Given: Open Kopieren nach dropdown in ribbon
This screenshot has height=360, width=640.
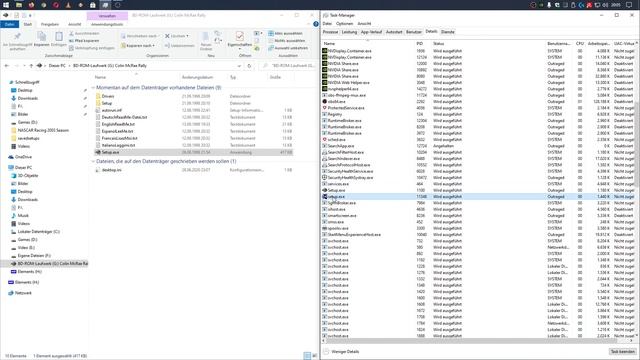Looking at the screenshot, I should [x=138, y=46].
